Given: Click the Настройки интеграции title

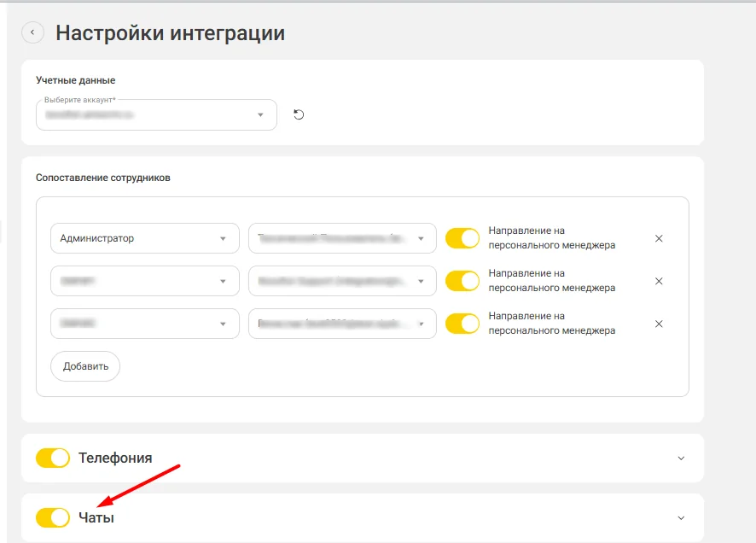Looking at the screenshot, I should (170, 32).
